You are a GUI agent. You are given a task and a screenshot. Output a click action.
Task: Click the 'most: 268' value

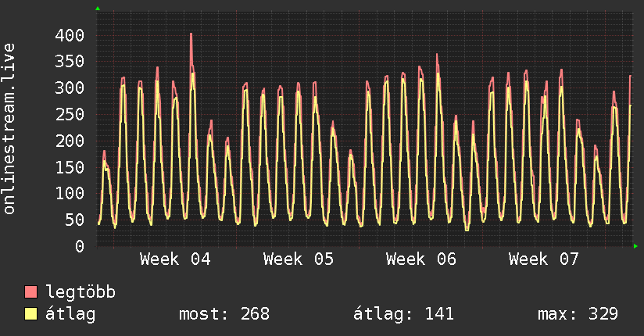coord(224,314)
